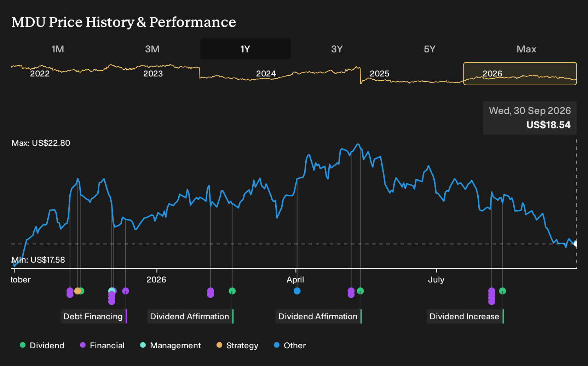Click the April axis label
588x366 pixels.
coord(295,280)
